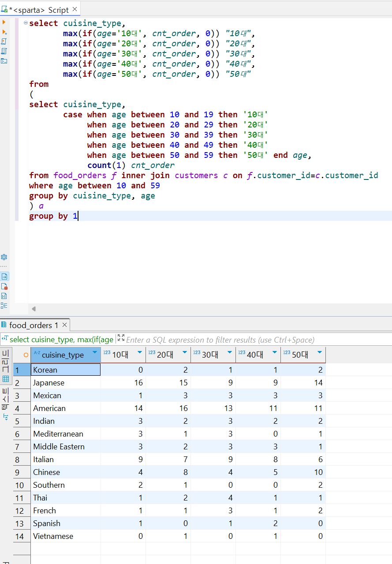This screenshot has height=564, width=392.
Task: Open the 40대 column dropdown arrow
Action: tap(275, 352)
